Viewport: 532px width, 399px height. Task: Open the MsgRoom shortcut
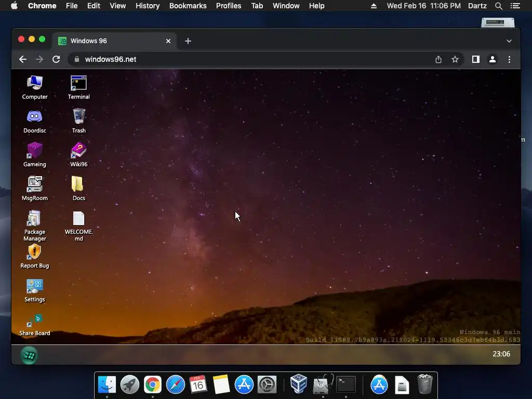coord(35,189)
